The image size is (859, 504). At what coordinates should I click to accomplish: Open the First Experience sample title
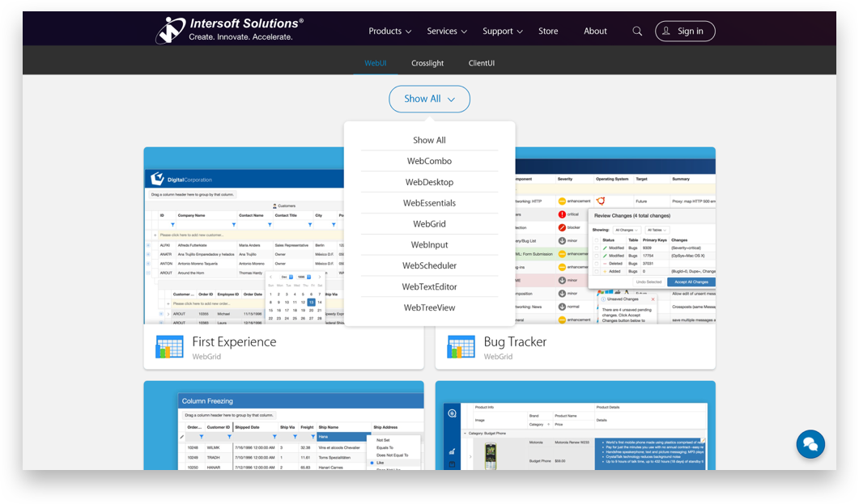234,341
